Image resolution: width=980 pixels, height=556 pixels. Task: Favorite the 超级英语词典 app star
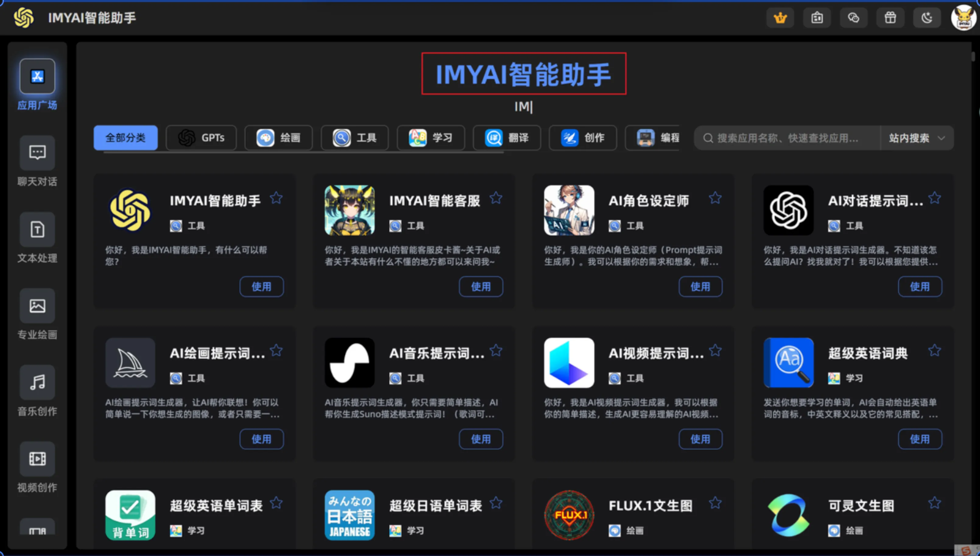pyautogui.click(x=935, y=350)
